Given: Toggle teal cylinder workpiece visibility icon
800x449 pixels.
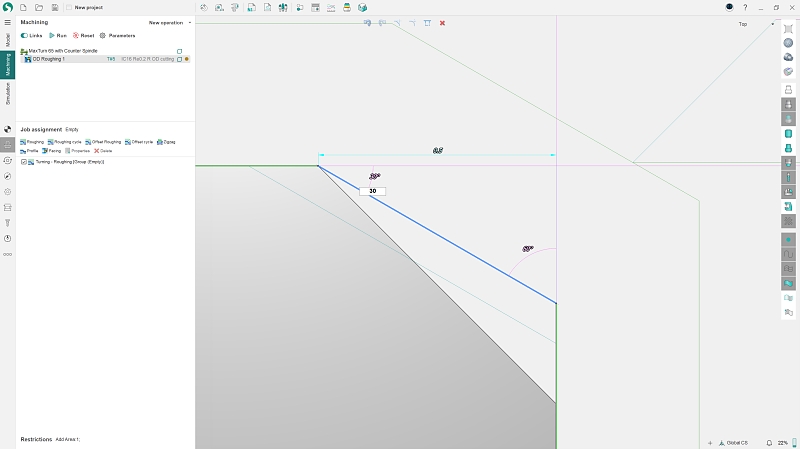Looking at the screenshot, I should coord(788,134).
